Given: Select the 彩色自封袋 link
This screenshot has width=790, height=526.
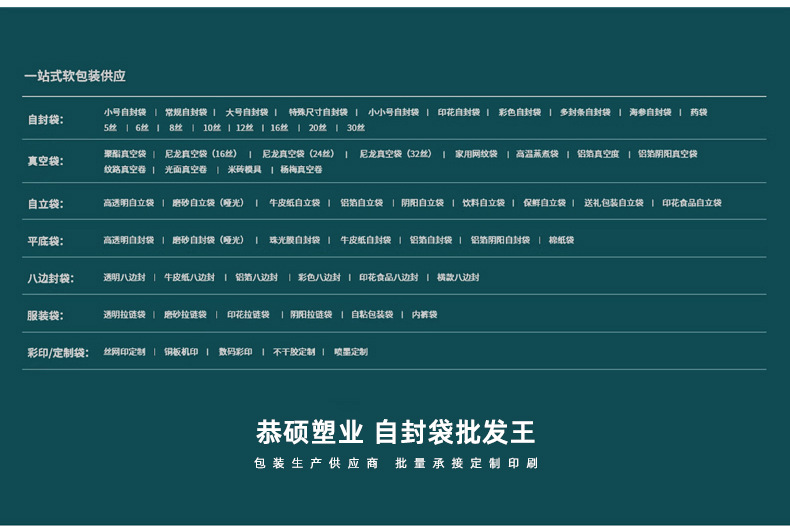Looking at the screenshot, I should [x=519, y=112].
